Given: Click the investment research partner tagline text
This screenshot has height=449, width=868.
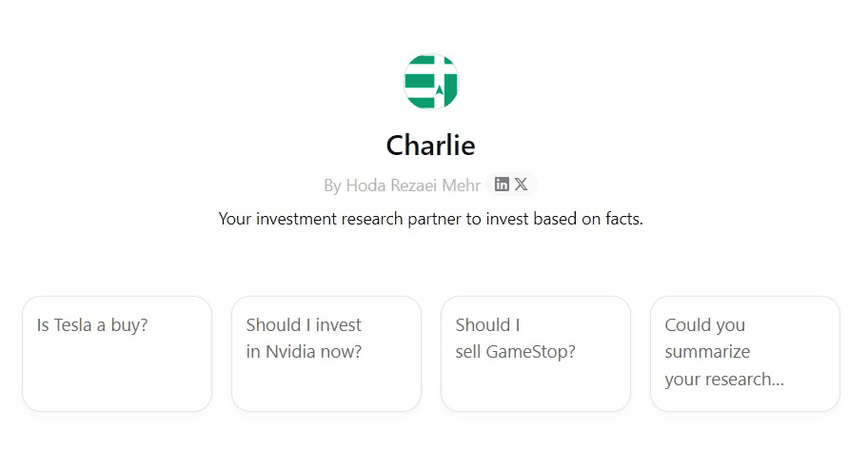Looking at the screenshot, I should [431, 219].
